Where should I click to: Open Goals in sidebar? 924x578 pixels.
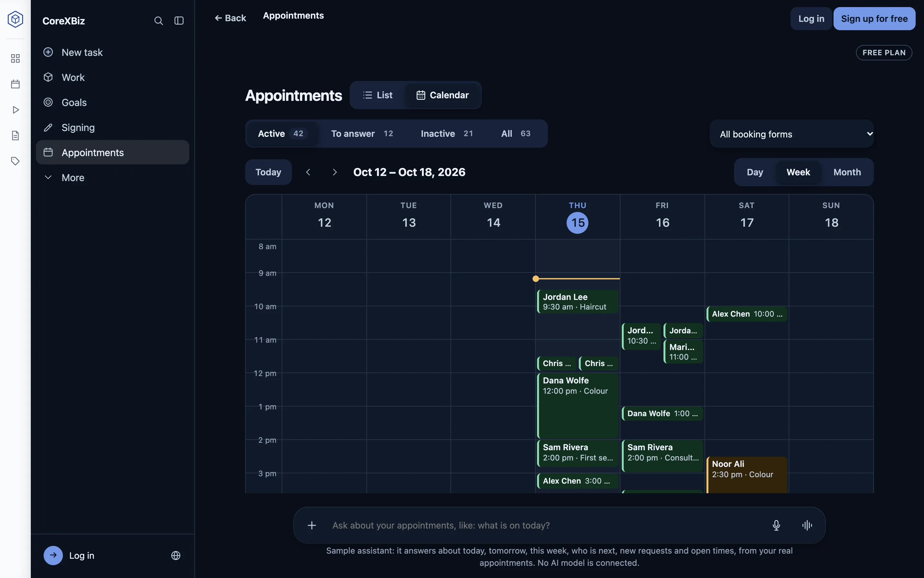tap(113, 102)
